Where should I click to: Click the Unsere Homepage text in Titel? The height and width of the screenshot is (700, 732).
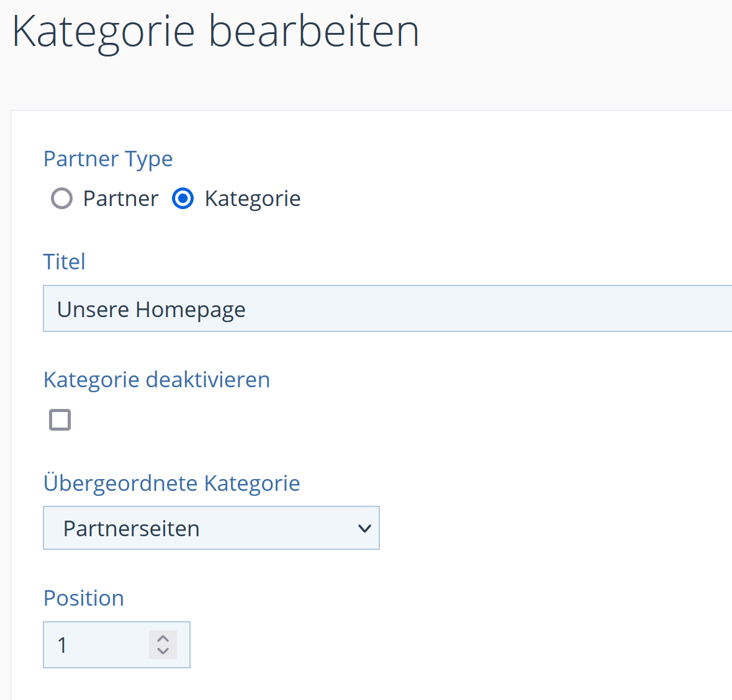151,309
